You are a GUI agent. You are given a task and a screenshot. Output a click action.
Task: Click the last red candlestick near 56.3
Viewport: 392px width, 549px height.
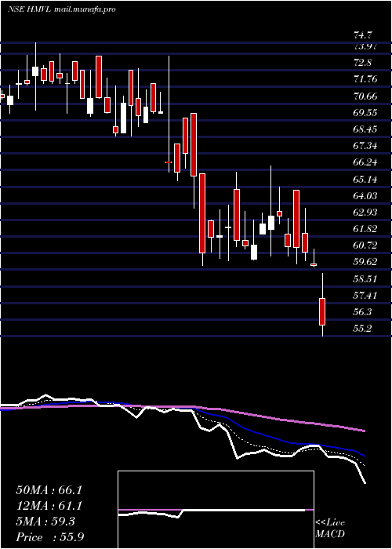coord(322,311)
